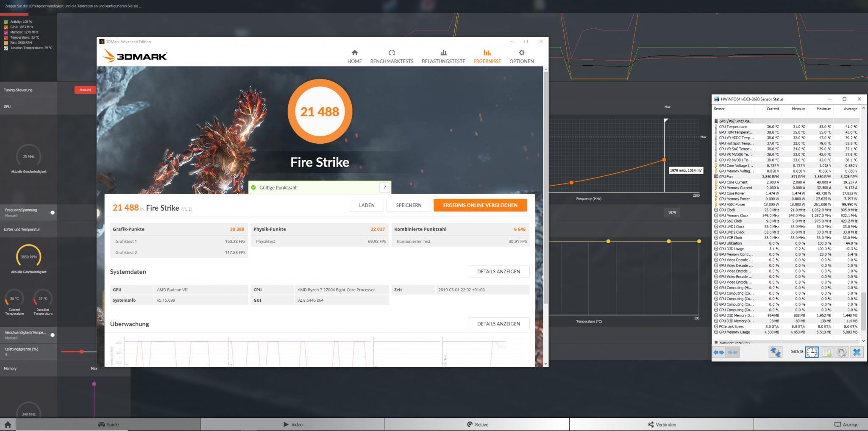The width and height of the screenshot is (868, 431).
Task: Toggle the Fan 3850 RPM graph checkbox
Action: tap(6, 43)
